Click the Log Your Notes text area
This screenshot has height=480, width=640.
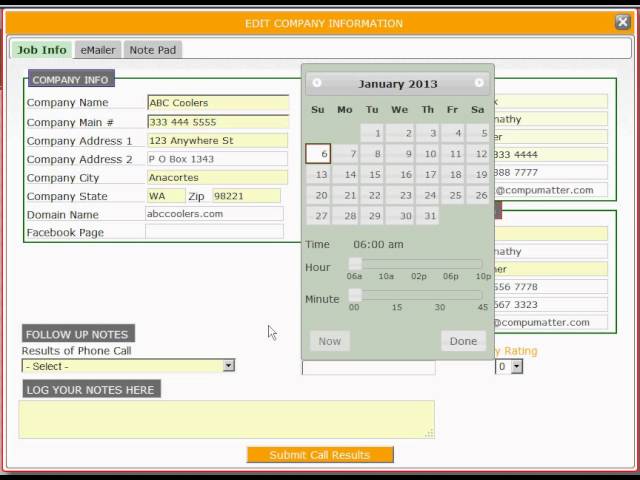[227, 419]
